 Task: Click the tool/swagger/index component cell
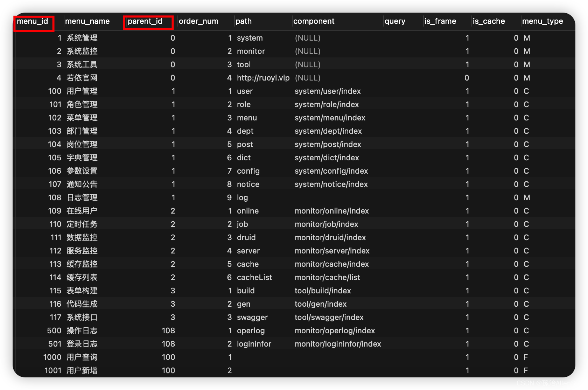point(329,317)
